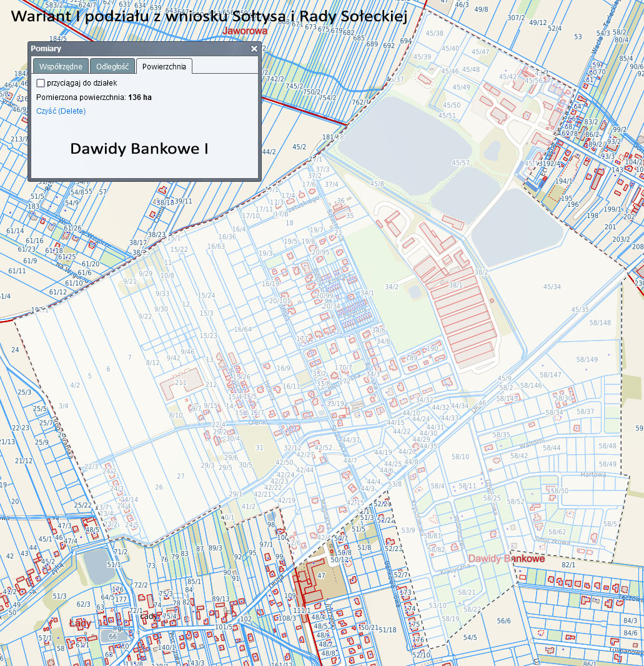Click the measured area value 136 ha
Screen dimensions: 644x666
click(140, 97)
